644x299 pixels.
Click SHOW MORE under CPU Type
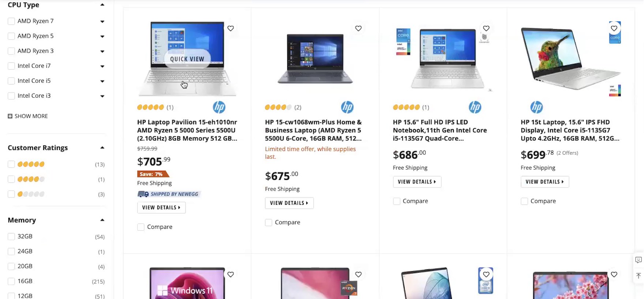coord(28,116)
